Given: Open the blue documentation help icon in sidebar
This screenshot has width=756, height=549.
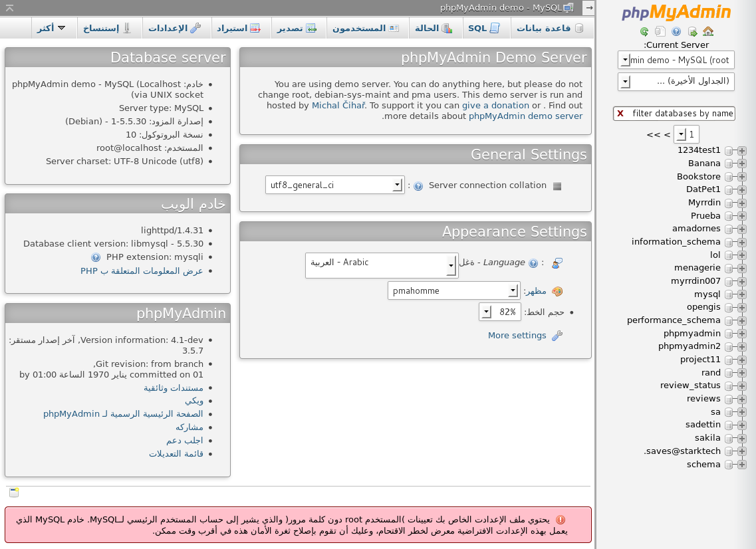Looking at the screenshot, I should pyautogui.click(x=676, y=31).
